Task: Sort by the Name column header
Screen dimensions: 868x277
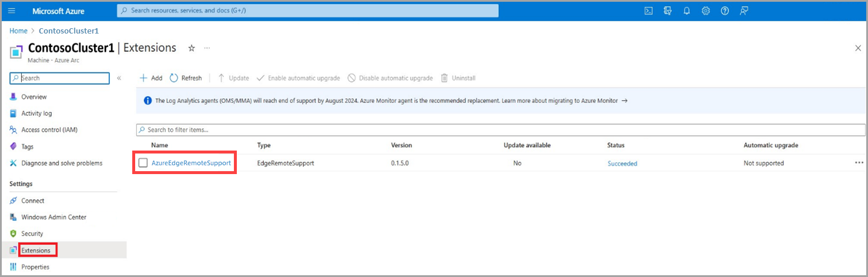Action: 159,145
